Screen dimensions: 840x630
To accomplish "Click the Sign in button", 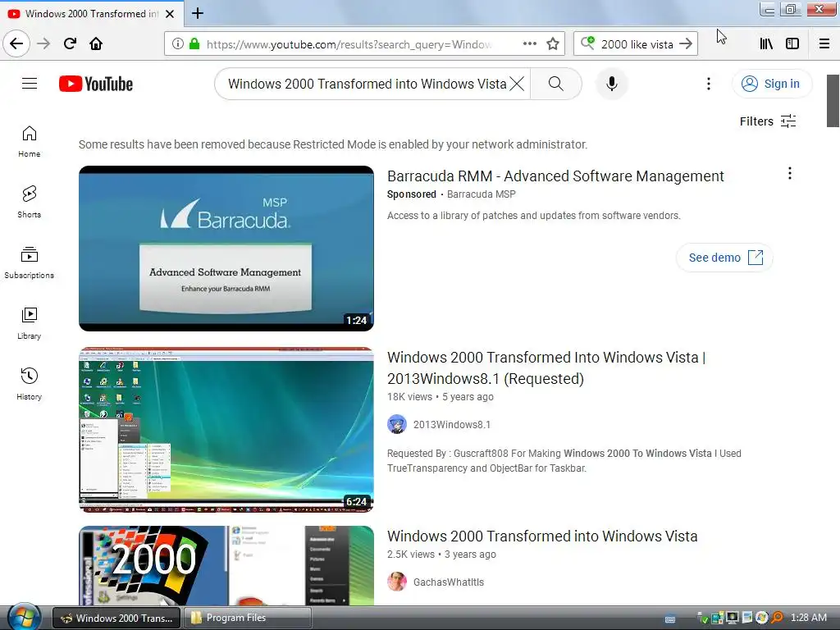I will tap(772, 84).
